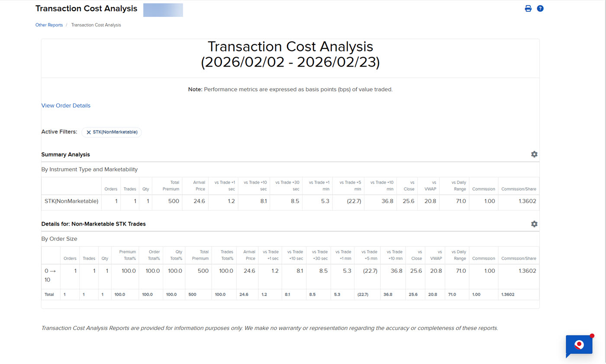This screenshot has height=364, width=606.
Task: Toggle the Summary Analysis section header
Action: (65, 154)
